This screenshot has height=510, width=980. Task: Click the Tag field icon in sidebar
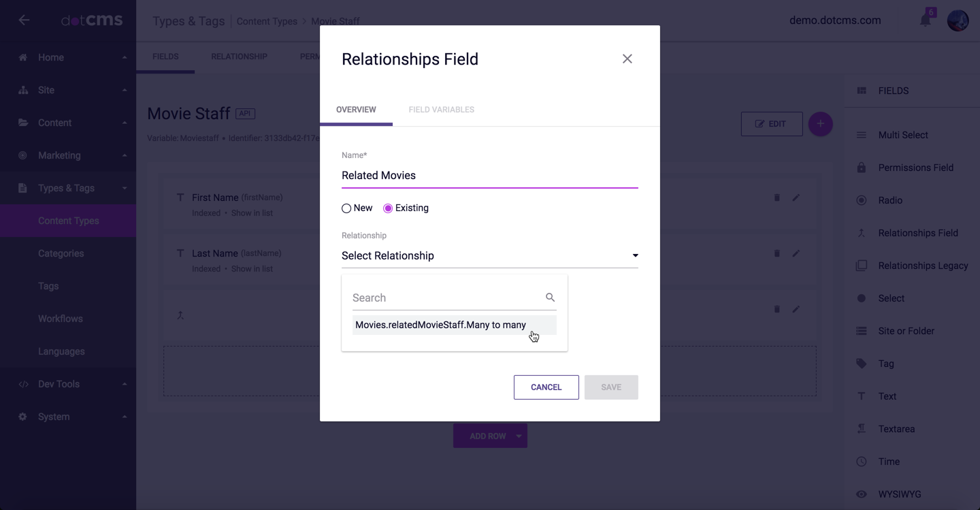click(x=862, y=364)
